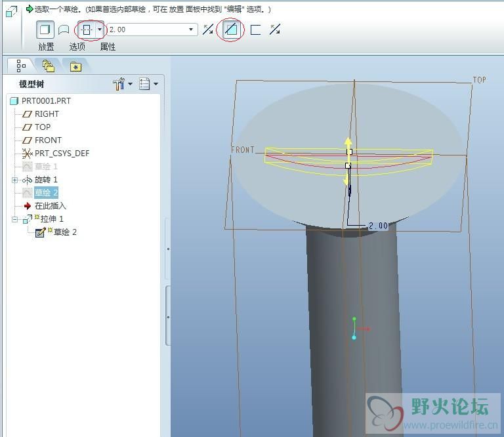Toggle extrude as solid
504x437 pixels.
point(45,30)
